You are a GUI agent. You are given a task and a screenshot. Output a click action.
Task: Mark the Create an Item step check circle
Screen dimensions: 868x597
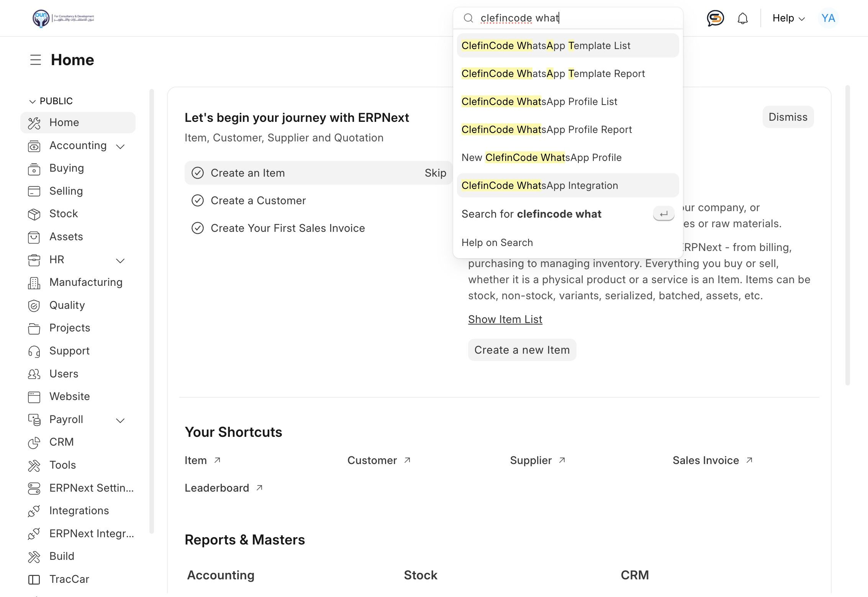click(197, 173)
